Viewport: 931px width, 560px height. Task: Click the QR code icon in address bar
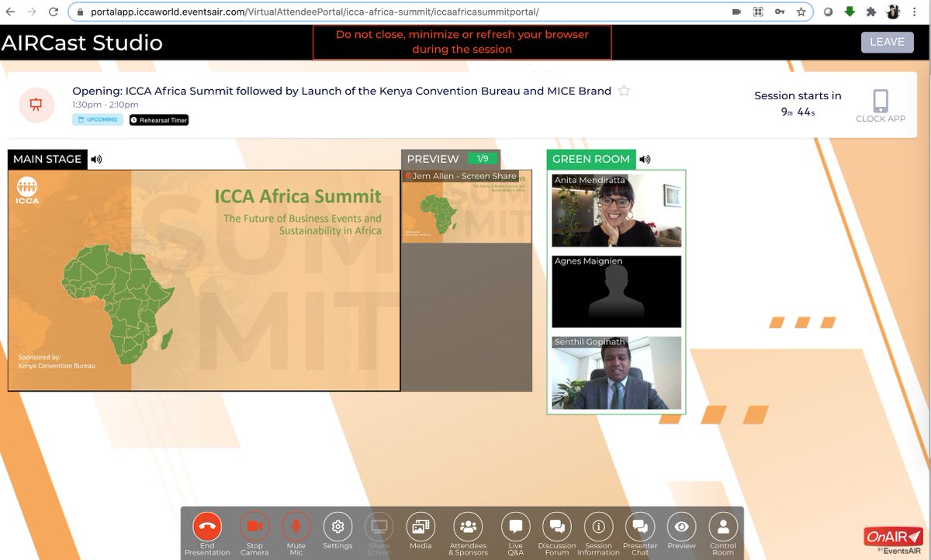tap(758, 12)
